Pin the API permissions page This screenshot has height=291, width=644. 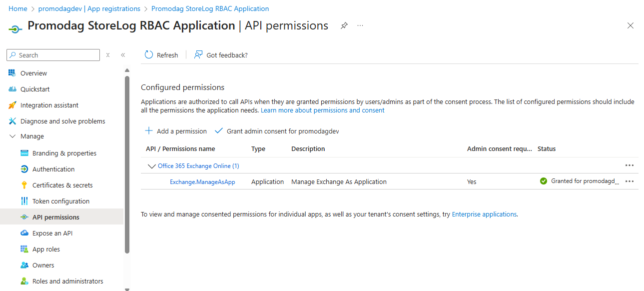344,25
